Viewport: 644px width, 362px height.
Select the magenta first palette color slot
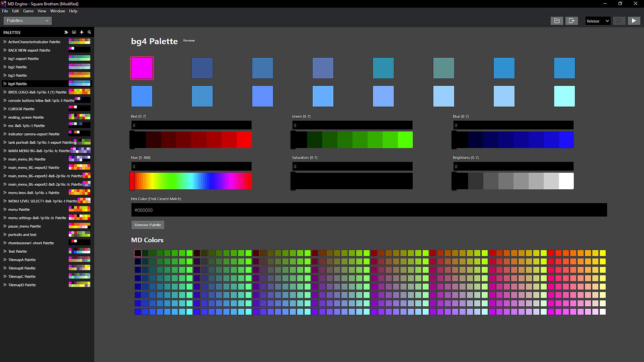click(x=142, y=68)
